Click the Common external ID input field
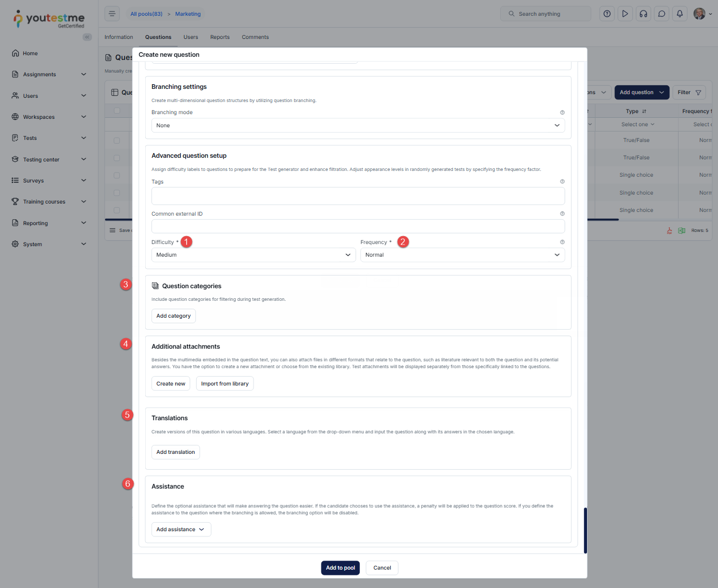Viewport: 718px width, 588px height. tap(358, 227)
